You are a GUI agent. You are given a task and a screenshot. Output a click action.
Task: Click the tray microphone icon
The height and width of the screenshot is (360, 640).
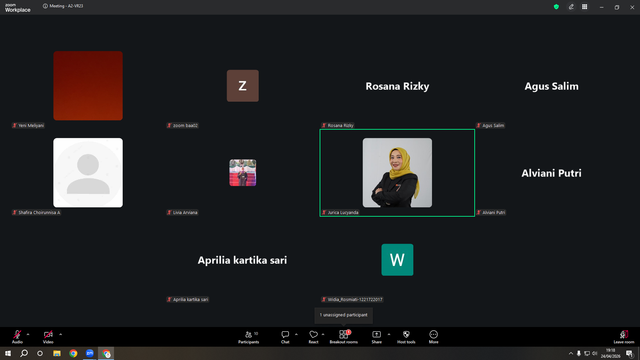pos(579,353)
